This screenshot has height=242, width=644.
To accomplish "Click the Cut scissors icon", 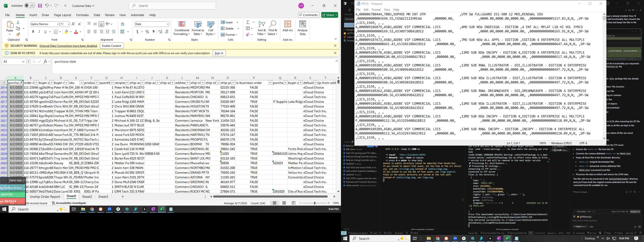I will click(x=18, y=22).
